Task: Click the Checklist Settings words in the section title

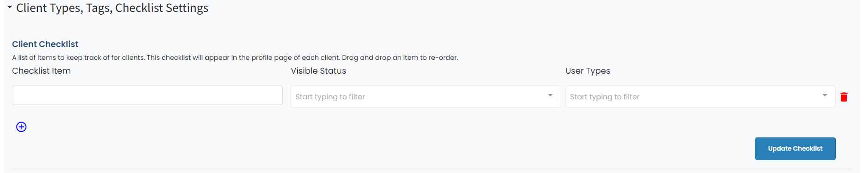Action: point(162,8)
